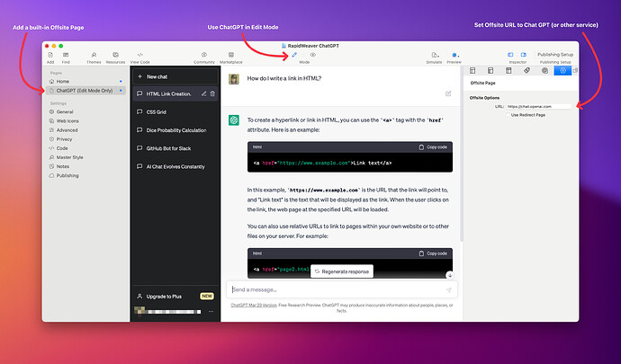This screenshot has height=364, width=621.
Task: Open Master Style settings
Action: [x=69, y=157]
